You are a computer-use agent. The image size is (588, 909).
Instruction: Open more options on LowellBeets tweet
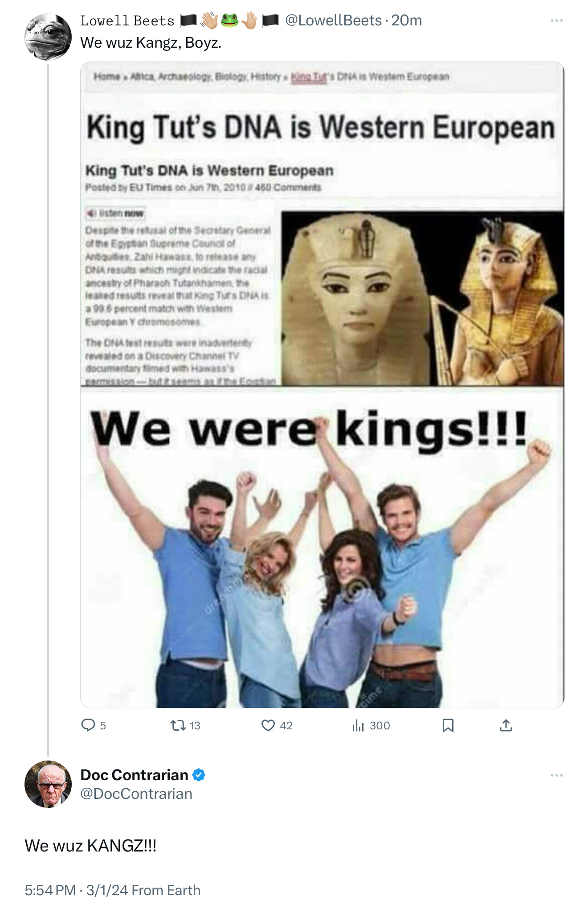(x=557, y=21)
